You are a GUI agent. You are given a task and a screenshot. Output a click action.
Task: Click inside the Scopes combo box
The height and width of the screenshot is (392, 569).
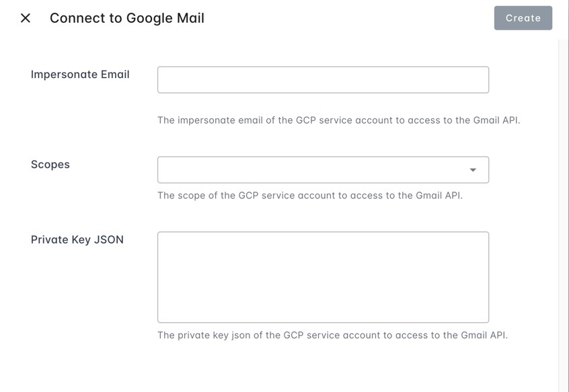coord(309,170)
